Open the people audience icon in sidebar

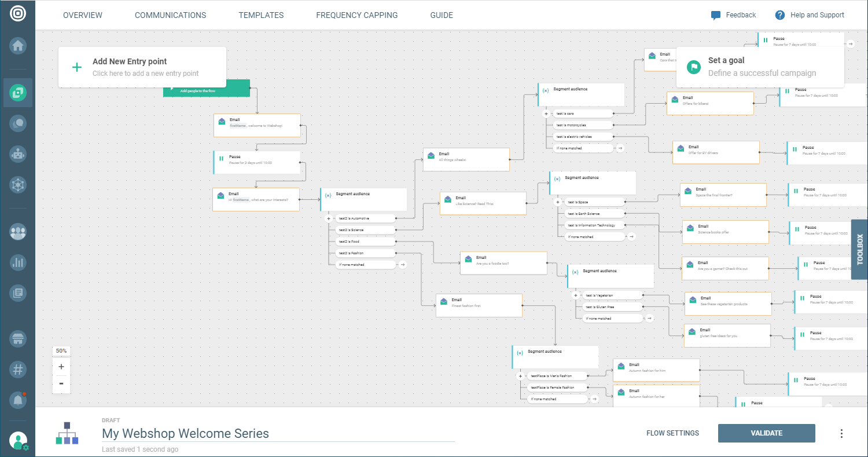click(x=18, y=232)
